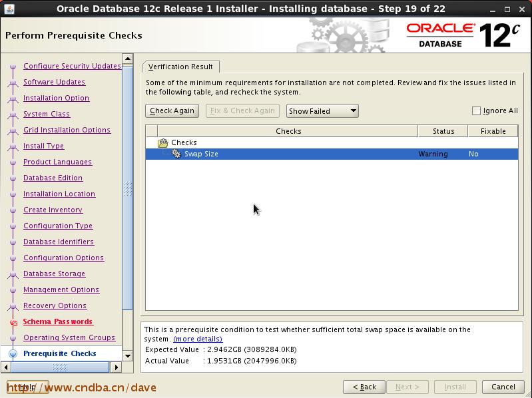
Task: Click the Swap Size gear icon
Action: (176, 154)
